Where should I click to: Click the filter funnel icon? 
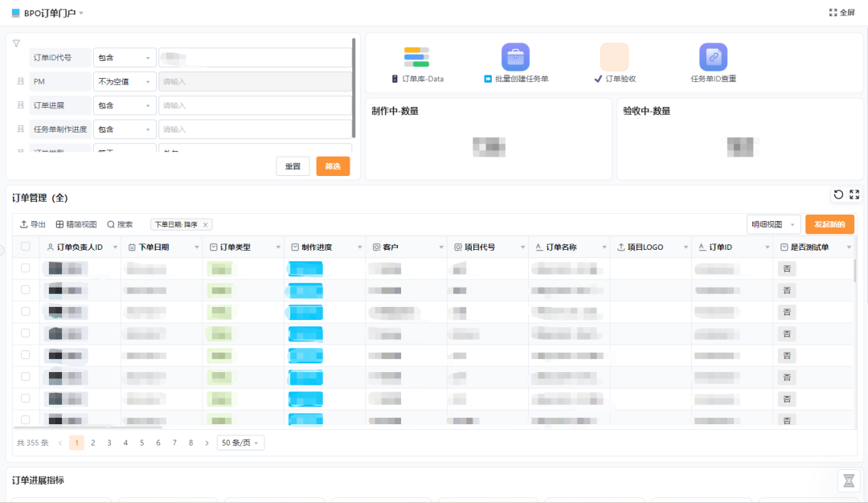pyautogui.click(x=16, y=43)
